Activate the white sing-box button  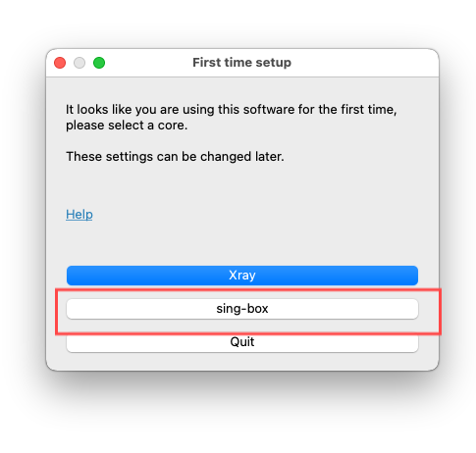(242, 309)
